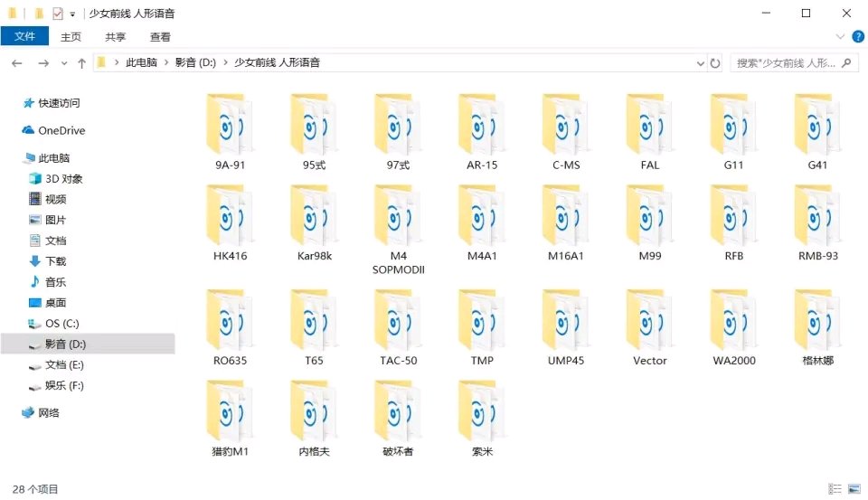Screen dimensions: 868x500
Task: Click the FAL folder
Action: [650, 132]
